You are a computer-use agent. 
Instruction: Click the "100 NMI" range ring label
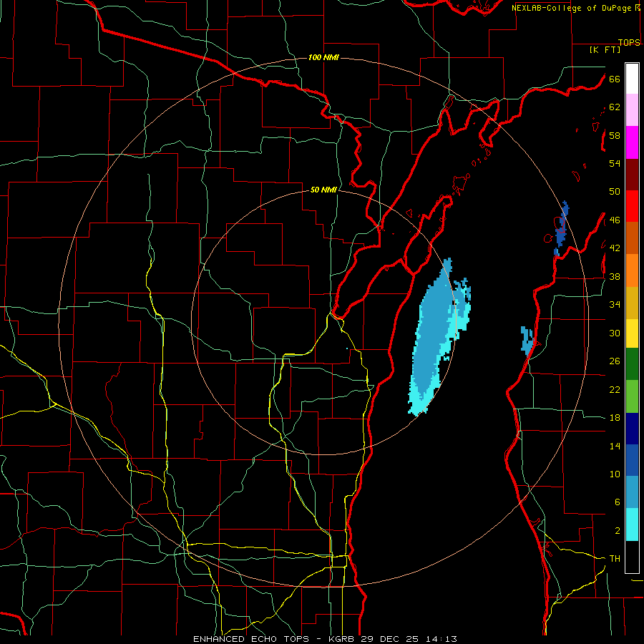323,57
